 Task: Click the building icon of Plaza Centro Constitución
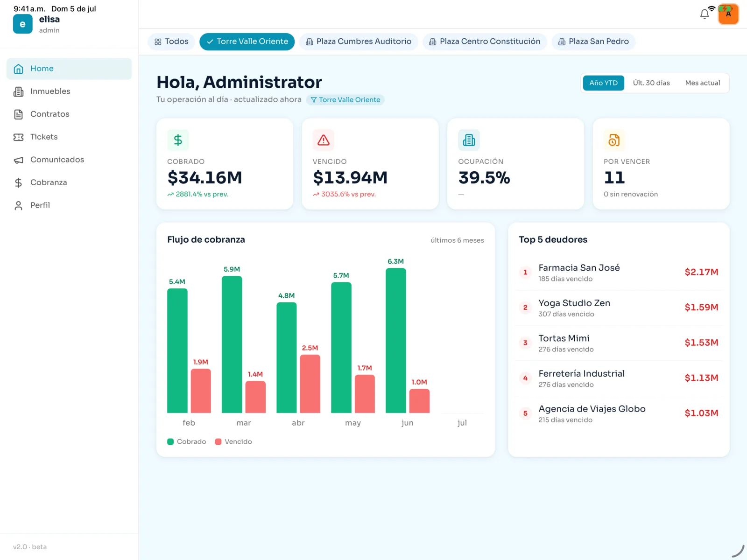(x=433, y=42)
